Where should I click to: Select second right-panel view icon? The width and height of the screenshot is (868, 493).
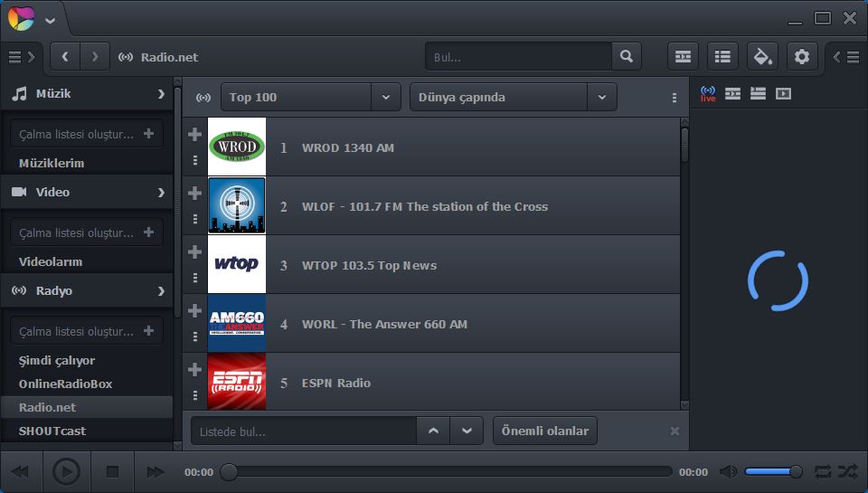pyautogui.click(x=732, y=93)
